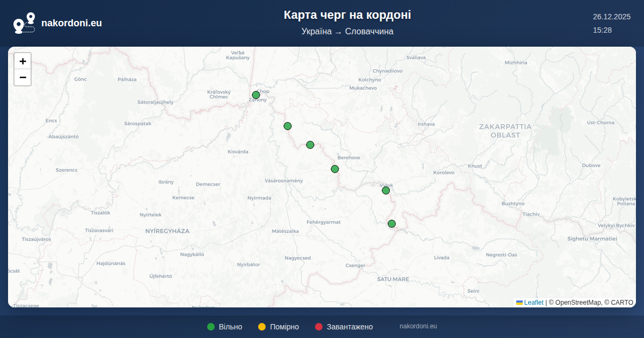Click the red Завантажено legend dot
Screen dimensions: 644x338
[x=319, y=327]
